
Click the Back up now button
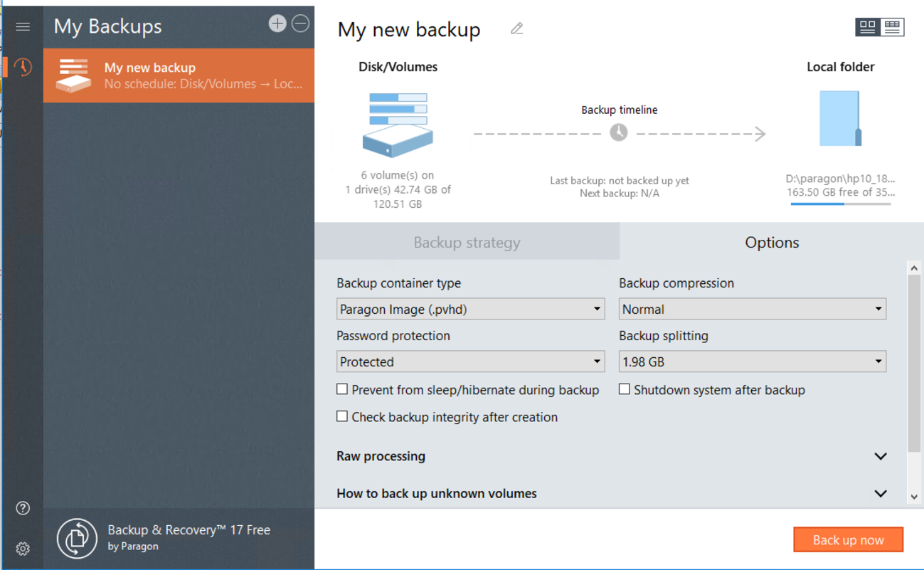[848, 540]
